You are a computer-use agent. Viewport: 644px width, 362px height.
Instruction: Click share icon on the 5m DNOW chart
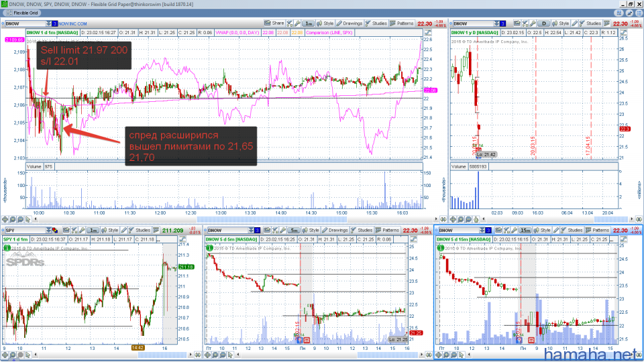[268, 230]
